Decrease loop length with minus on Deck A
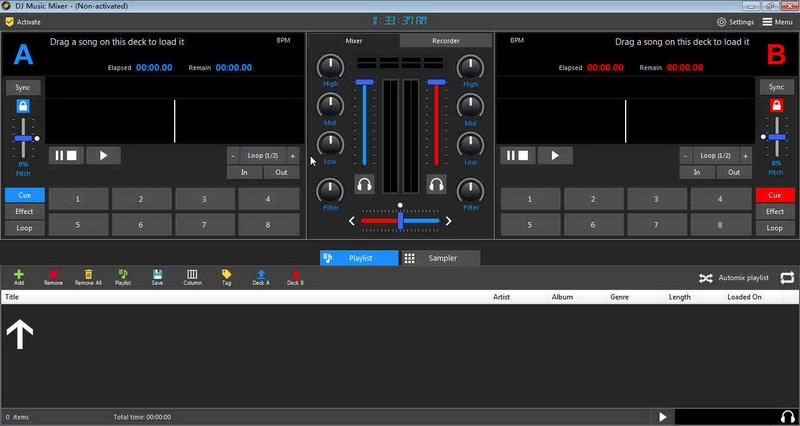 coord(233,156)
